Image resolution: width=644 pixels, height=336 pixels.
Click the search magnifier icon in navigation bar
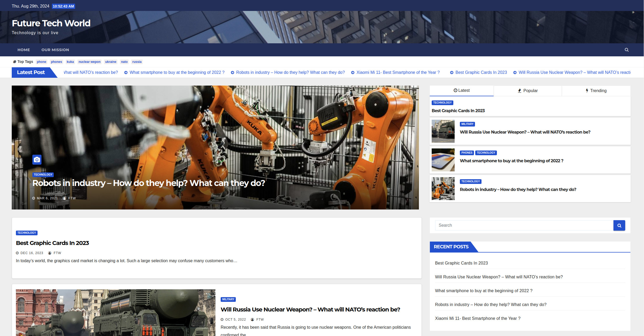627,50
